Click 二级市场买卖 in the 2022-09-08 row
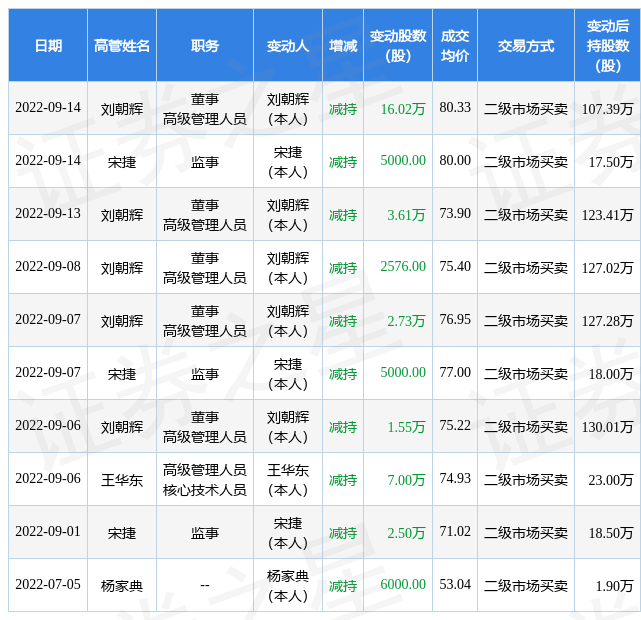Screen dimensions: 641x620 [526, 268]
